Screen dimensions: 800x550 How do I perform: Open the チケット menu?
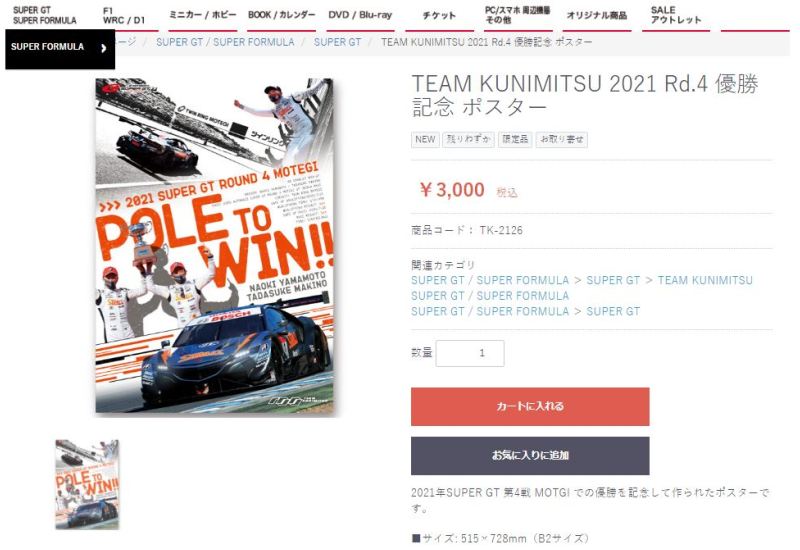pos(439,15)
